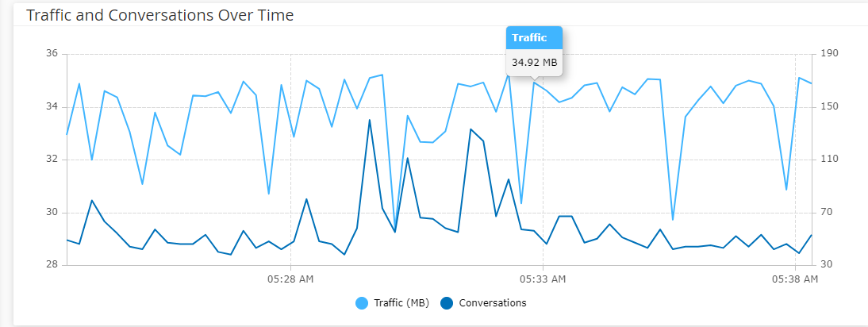Viewport: 868px width, 327px height.
Task: Click the Traffic and Conversations Over Time title
Action: [159, 16]
